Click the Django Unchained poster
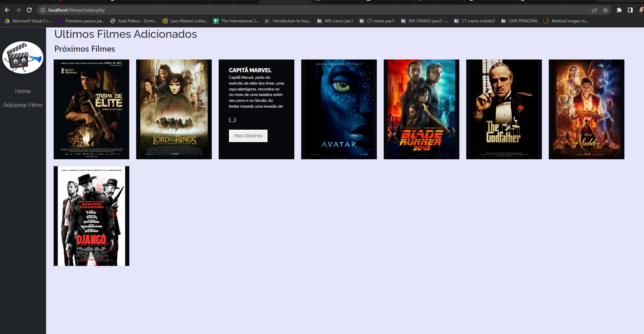 click(91, 216)
